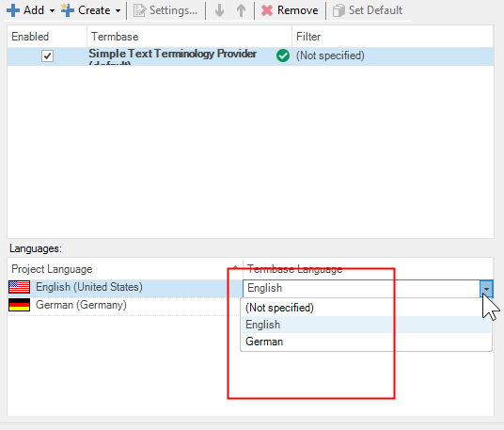The height and width of the screenshot is (430, 504).
Task: Click the United States flag icon
Action: 20,287
